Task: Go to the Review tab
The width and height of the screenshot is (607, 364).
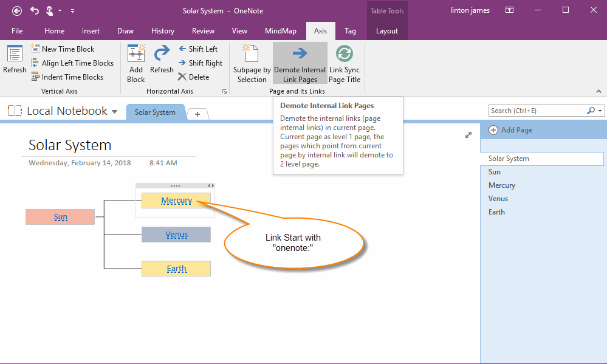Action: pos(203,31)
